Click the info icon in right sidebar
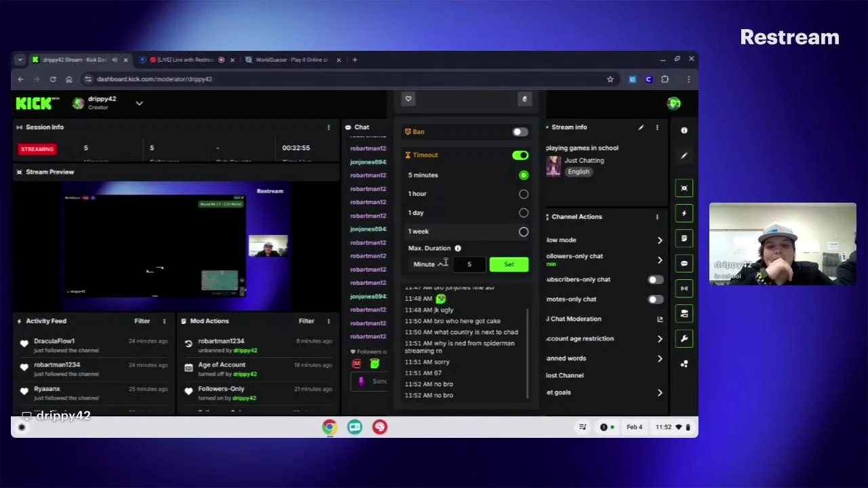This screenshot has height=488, width=868. (x=684, y=130)
